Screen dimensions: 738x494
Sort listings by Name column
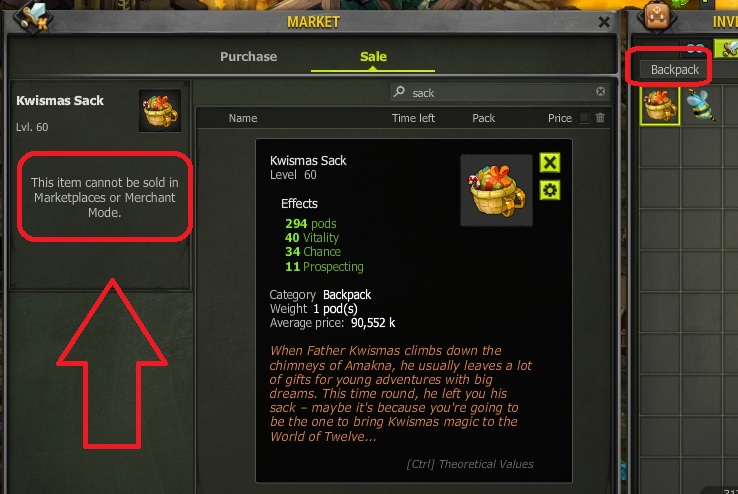point(243,118)
